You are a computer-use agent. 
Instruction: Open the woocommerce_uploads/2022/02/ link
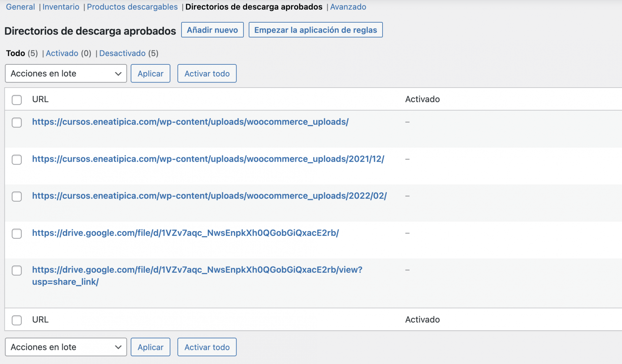point(209,196)
